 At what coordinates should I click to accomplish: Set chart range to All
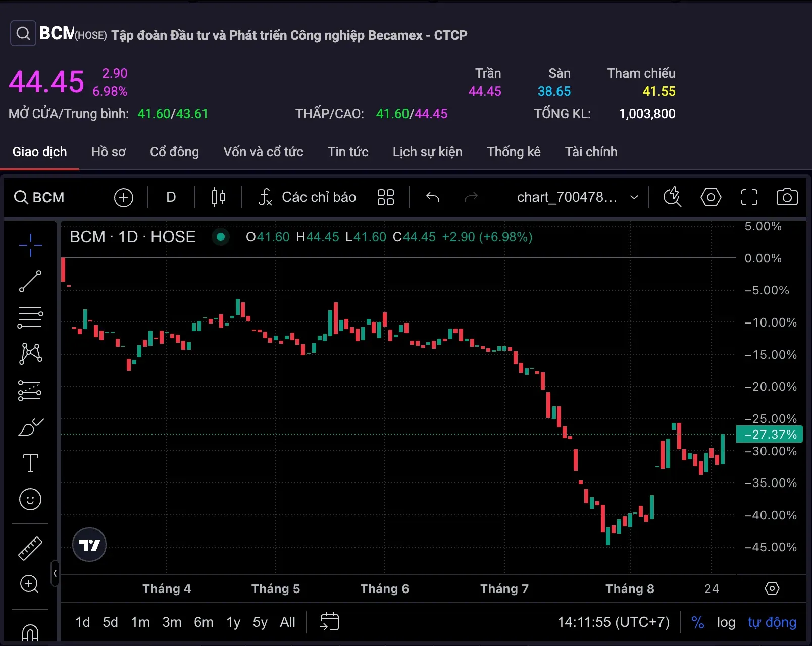click(x=287, y=622)
